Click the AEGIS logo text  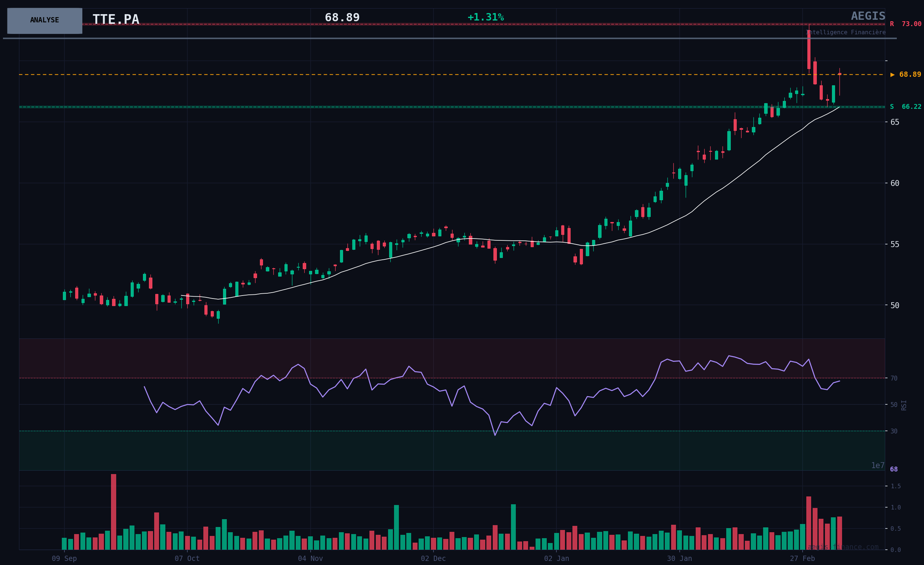coord(868,16)
